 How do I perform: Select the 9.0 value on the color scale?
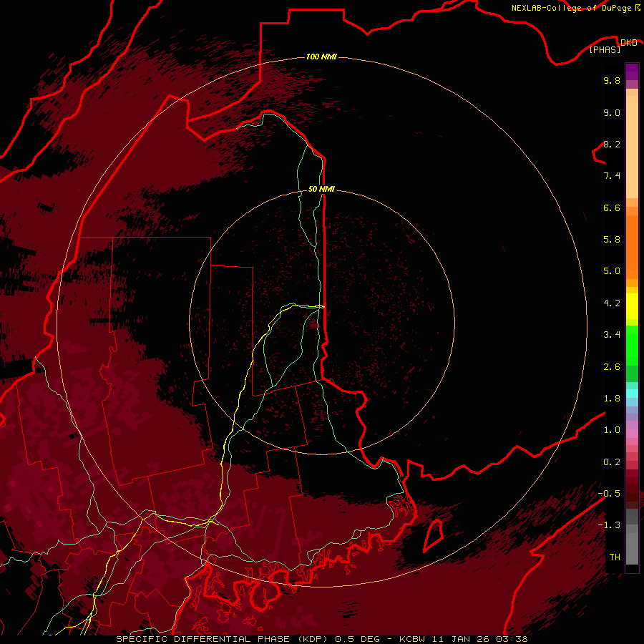pyautogui.click(x=612, y=112)
